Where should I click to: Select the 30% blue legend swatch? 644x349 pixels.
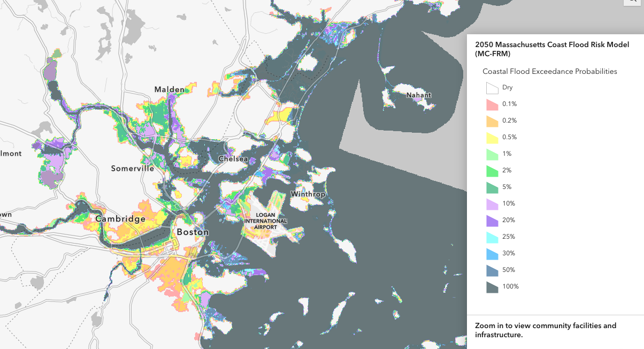pyautogui.click(x=491, y=253)
